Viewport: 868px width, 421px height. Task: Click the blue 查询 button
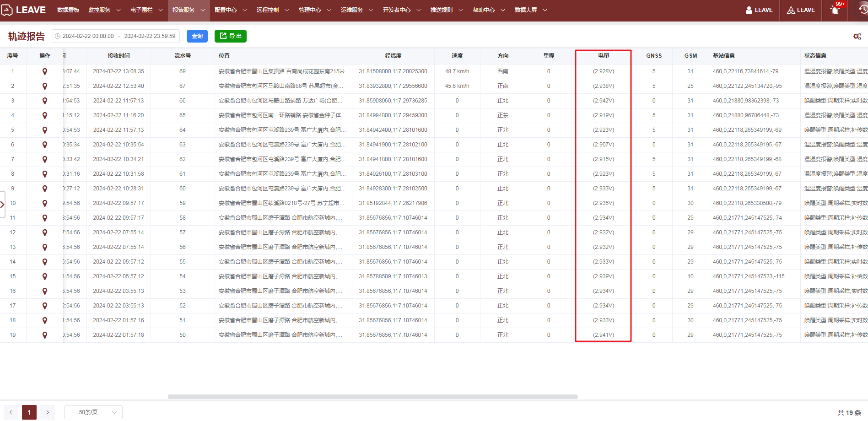click(x=197, y=36)
